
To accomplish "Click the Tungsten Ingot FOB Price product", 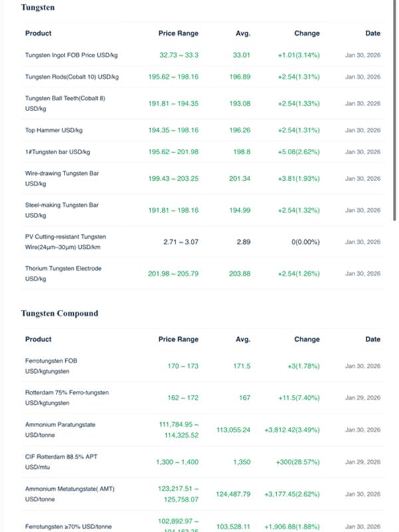I will [x=72, y=55].
